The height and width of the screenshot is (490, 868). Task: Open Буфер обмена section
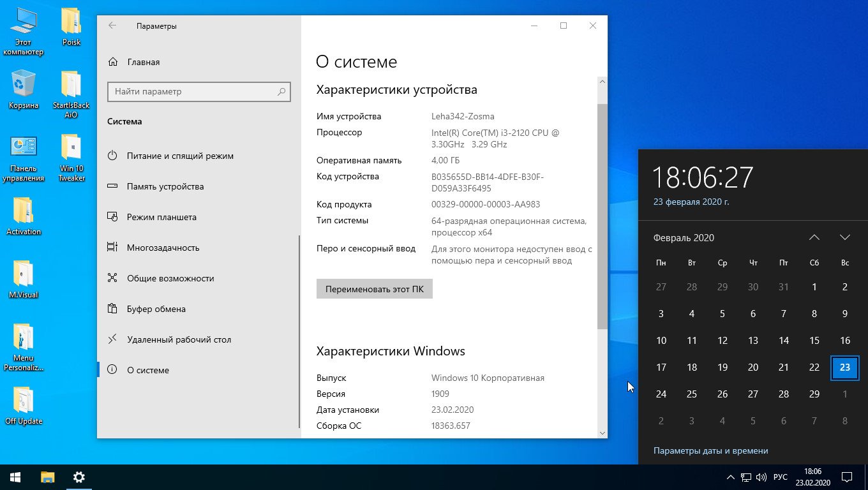click(x=156, y=309)
